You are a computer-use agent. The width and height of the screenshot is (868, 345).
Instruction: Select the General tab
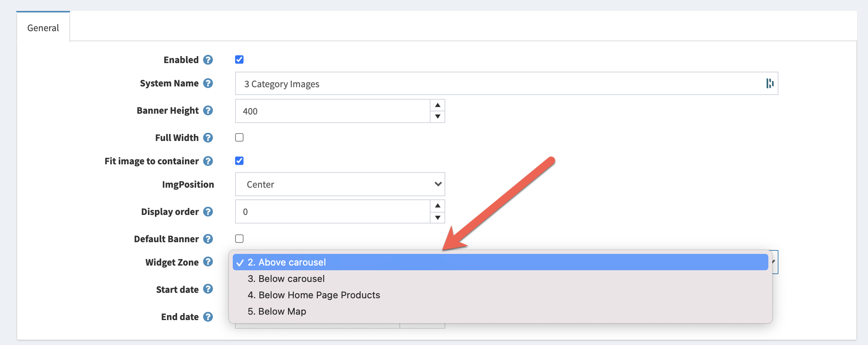tap(43, 28)
